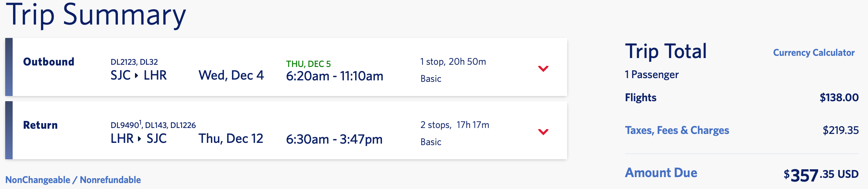Image resolution: width=868 pixels, height=189 pixels.
Task: Select the Return flight label
Action: [40, 125]
